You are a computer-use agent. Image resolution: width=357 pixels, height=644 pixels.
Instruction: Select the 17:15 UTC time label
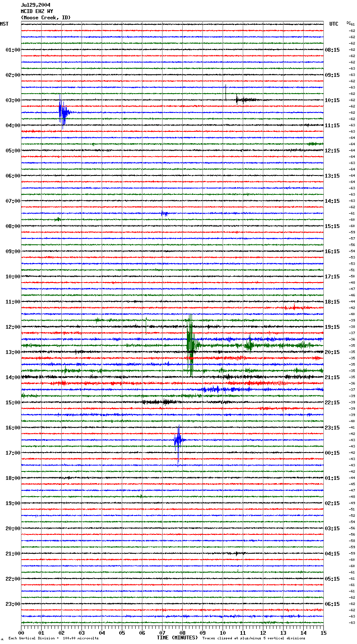332,277
